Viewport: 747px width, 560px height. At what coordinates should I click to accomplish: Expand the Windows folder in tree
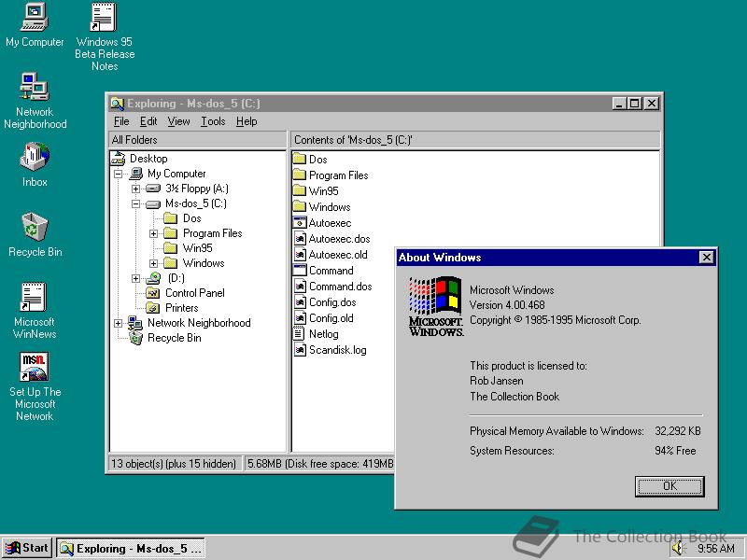click(153, 263)
